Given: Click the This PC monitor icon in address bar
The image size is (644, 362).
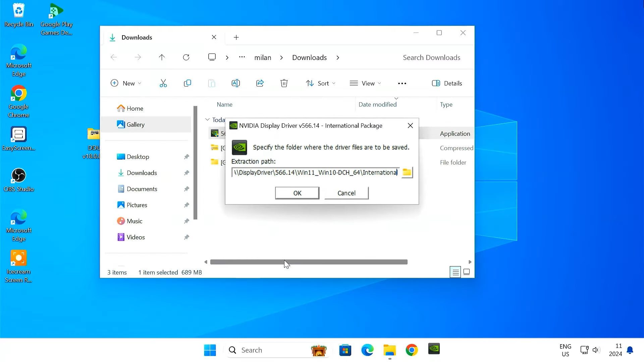Looking at the screenshot, I should click(212, 57).
